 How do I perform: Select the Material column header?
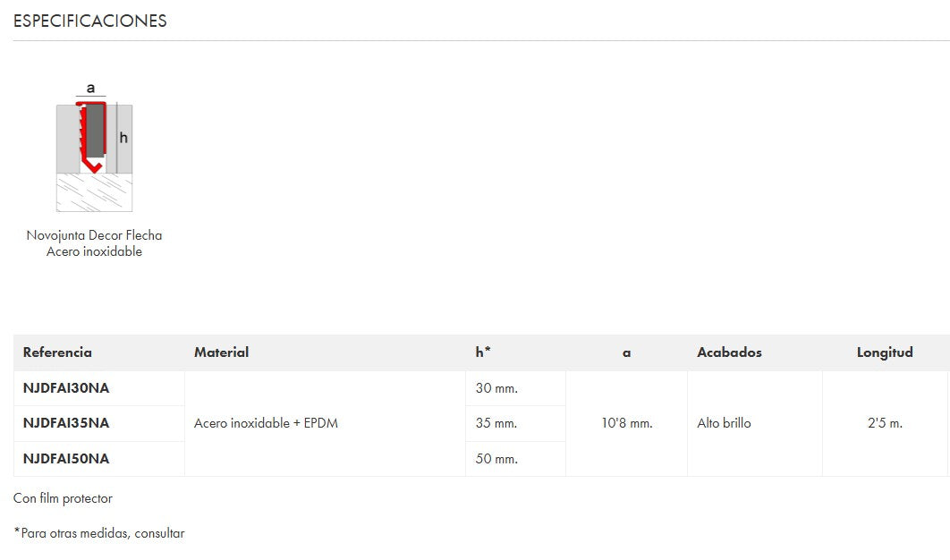pyautogui.click(x=221, y=352)
